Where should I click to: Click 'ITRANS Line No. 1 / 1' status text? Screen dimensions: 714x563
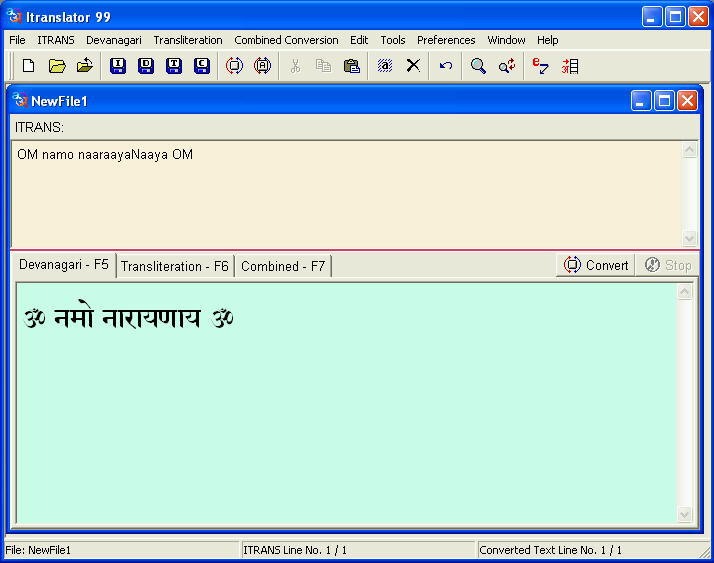[295, 550]
